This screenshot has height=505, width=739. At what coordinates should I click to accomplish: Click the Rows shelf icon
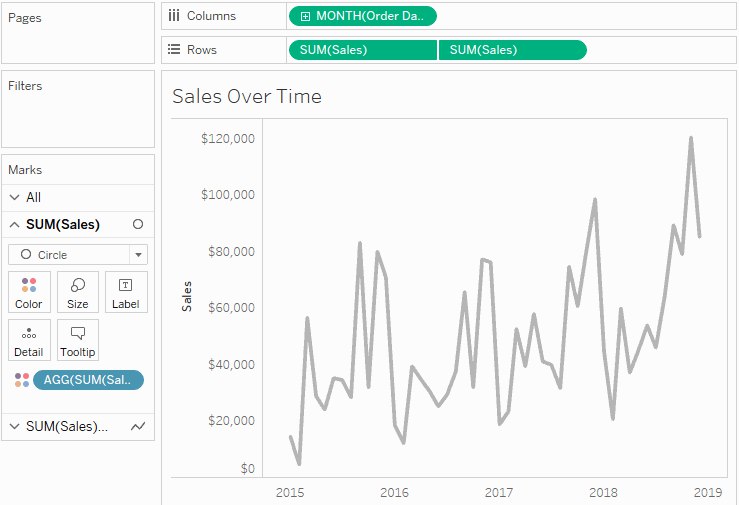[x=174, y=49]
